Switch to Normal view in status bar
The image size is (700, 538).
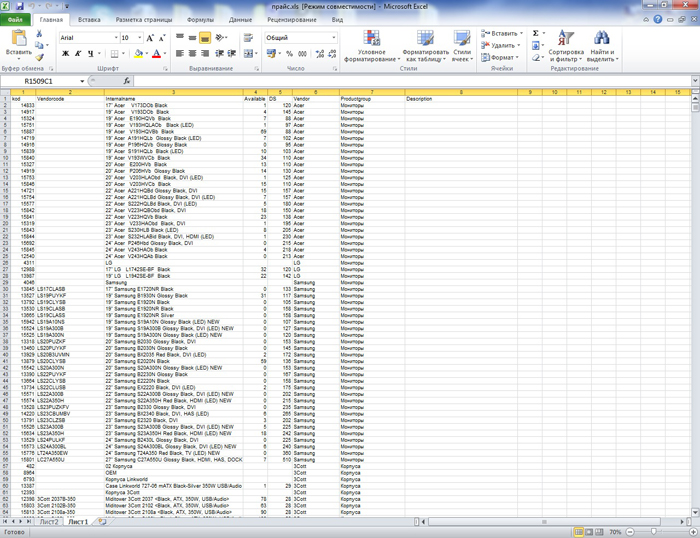pos(579,532)
